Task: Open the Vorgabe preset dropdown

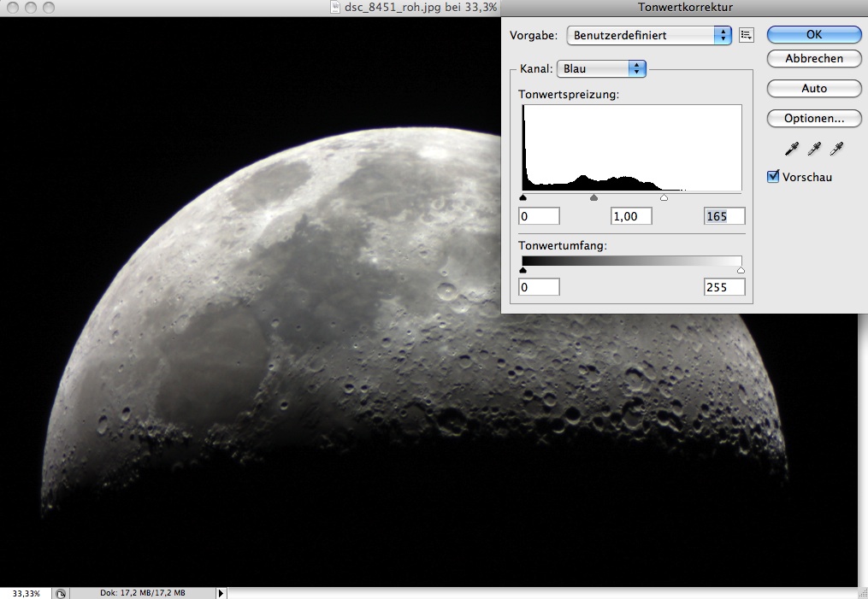Action: click(649, 35)
